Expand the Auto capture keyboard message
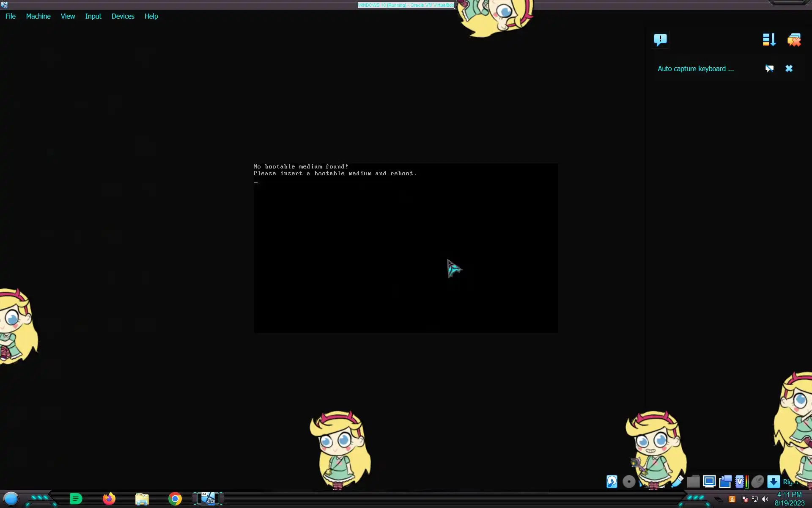Image resolution: width=812 pixels, height=508 pixels. tap(696, 69)
